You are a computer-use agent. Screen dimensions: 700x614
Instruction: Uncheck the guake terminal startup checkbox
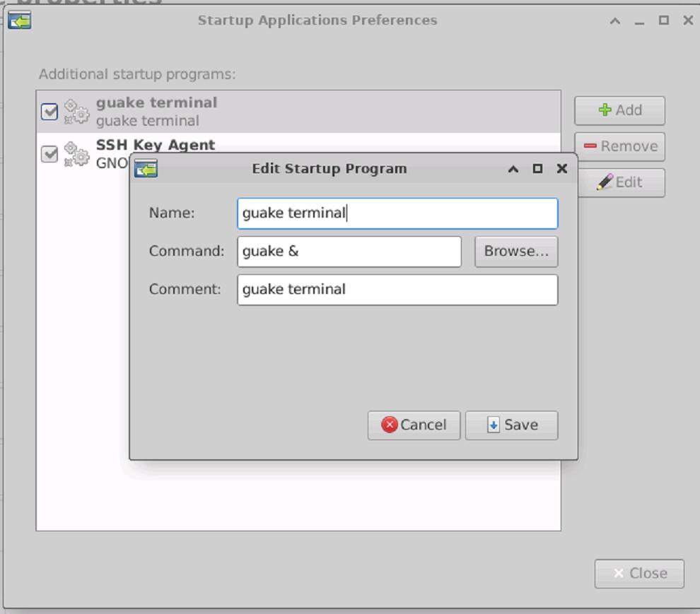point(49,112)
